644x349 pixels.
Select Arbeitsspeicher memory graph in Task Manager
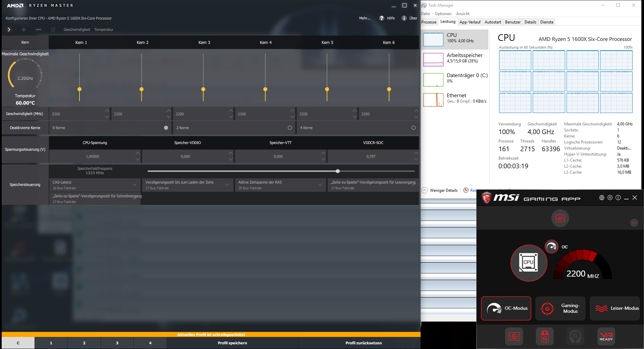tap(433, 60)
